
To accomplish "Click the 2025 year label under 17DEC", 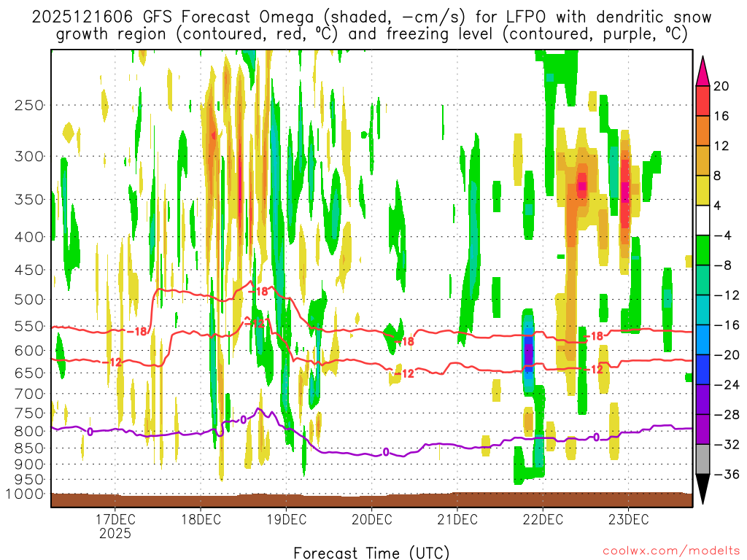I will (115, 533).
